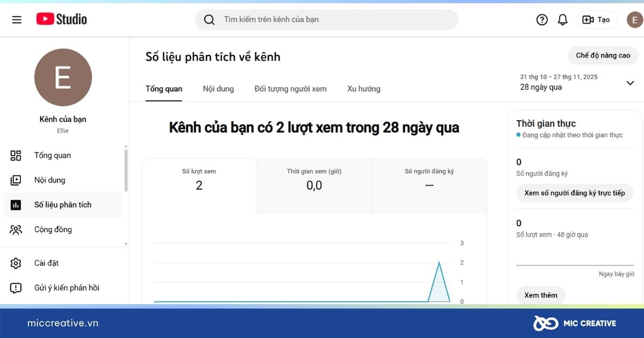The width and height of the screenshot is (644, 338).
Task: Click the sidebar collapse chevron below Cộng đồng
Action: point(126,243)
